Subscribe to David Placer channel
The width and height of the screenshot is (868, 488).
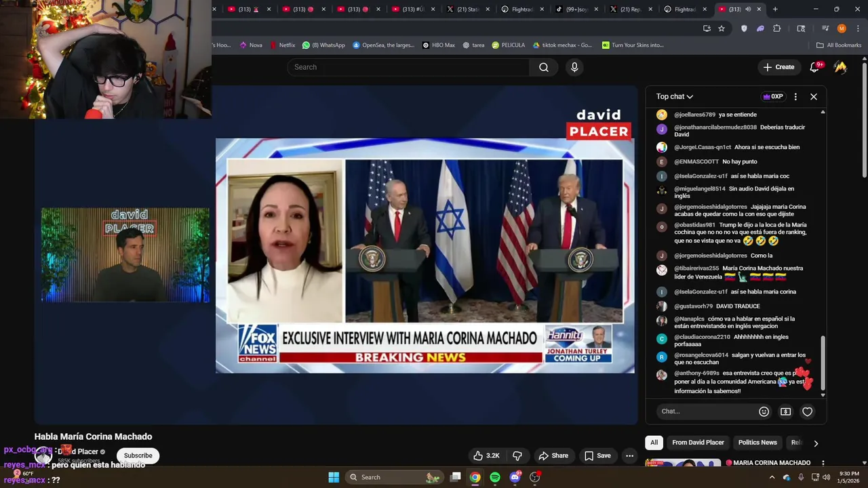pyautogui.click(x=138, y=455)
